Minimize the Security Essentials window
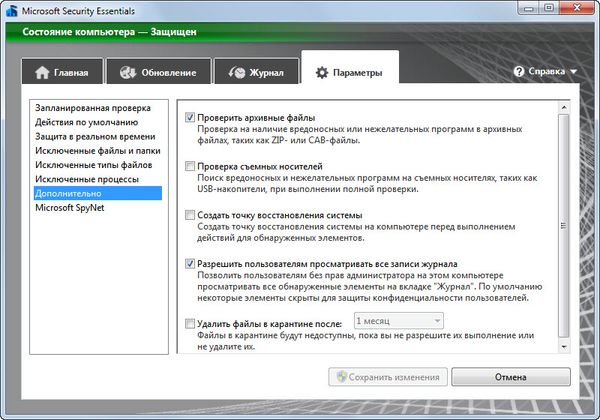This screenshot has width=600, height=420. click(x=529, y=8)
